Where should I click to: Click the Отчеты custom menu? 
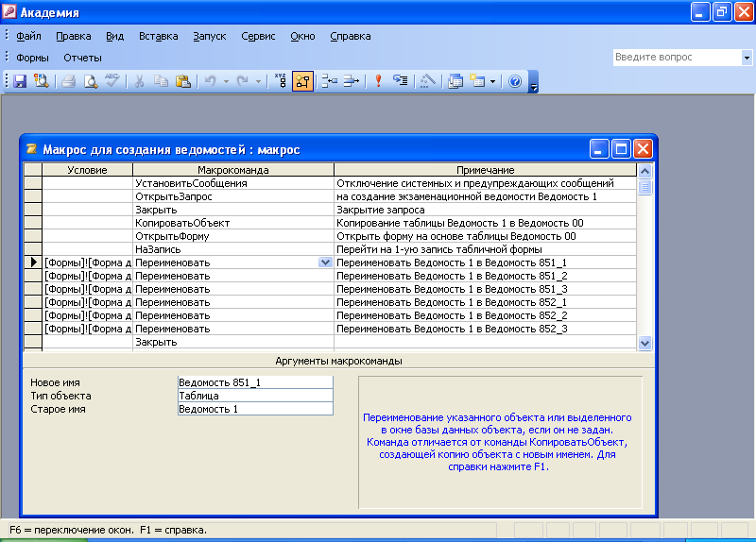pos(82,58)
